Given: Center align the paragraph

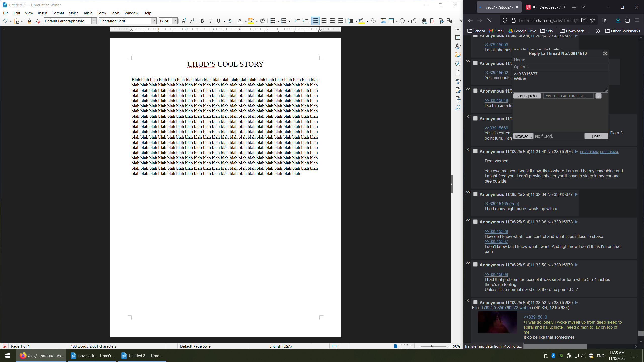Looking at the screenshot, I should pos(324,21).
